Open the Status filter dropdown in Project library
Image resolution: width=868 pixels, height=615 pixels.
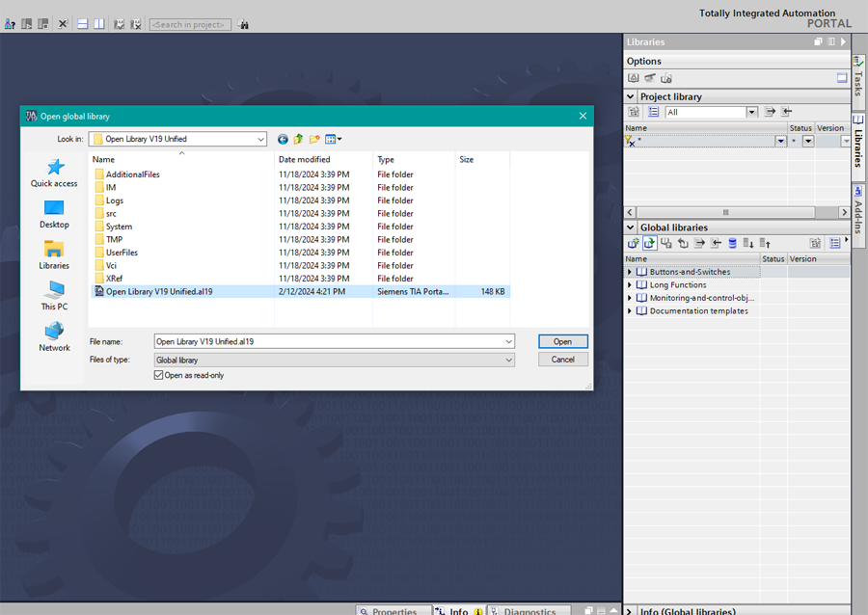click(808, 142)
